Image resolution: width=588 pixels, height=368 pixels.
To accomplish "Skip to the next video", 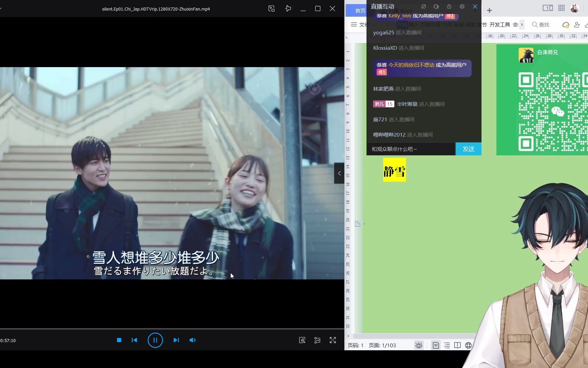I will [176, 340].
